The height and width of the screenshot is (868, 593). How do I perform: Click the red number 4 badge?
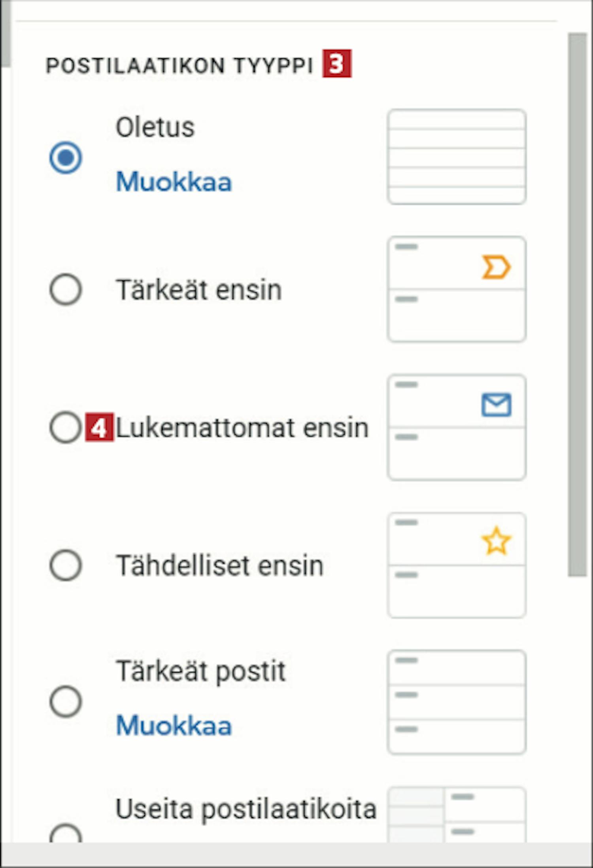coord(99,427)
